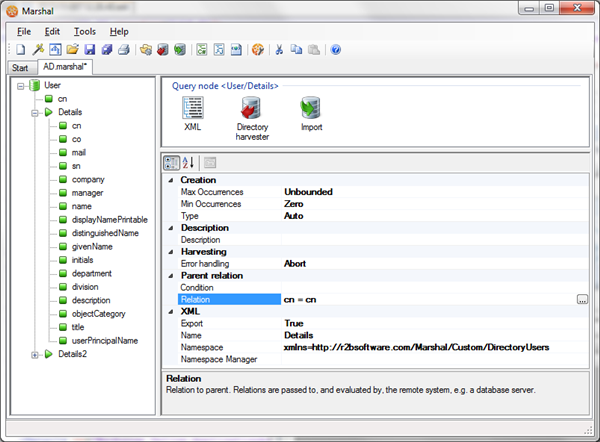Collapse the XML property category
Screen dimensions: 600x442
tap(171, 312)
